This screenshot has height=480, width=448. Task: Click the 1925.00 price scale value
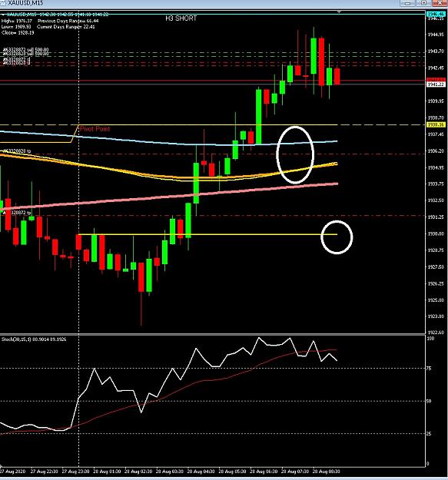[x=436, y=300]
